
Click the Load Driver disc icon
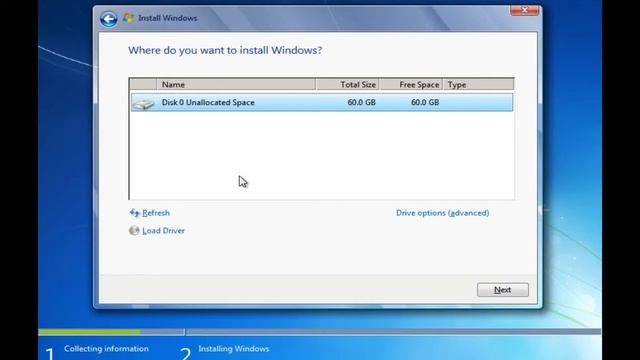tap(134, 231)
